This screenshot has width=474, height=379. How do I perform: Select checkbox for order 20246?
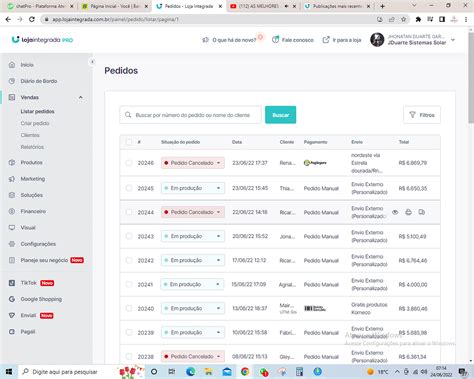point(129,163)
